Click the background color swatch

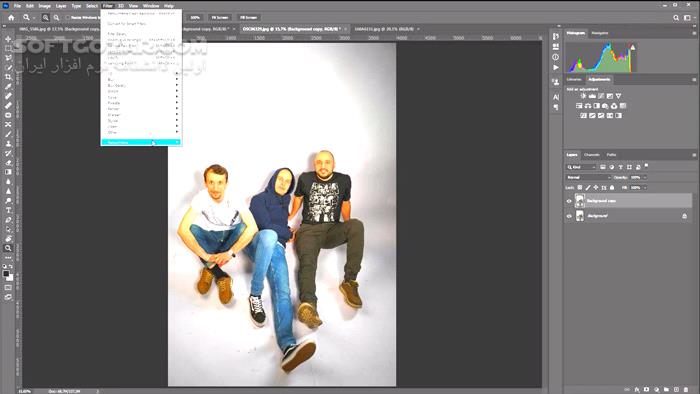coord(10,278)
